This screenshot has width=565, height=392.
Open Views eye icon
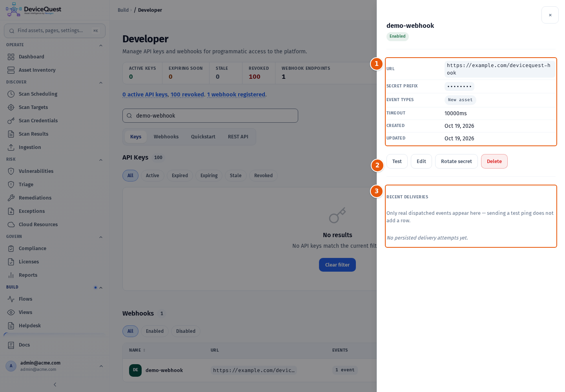11,312
